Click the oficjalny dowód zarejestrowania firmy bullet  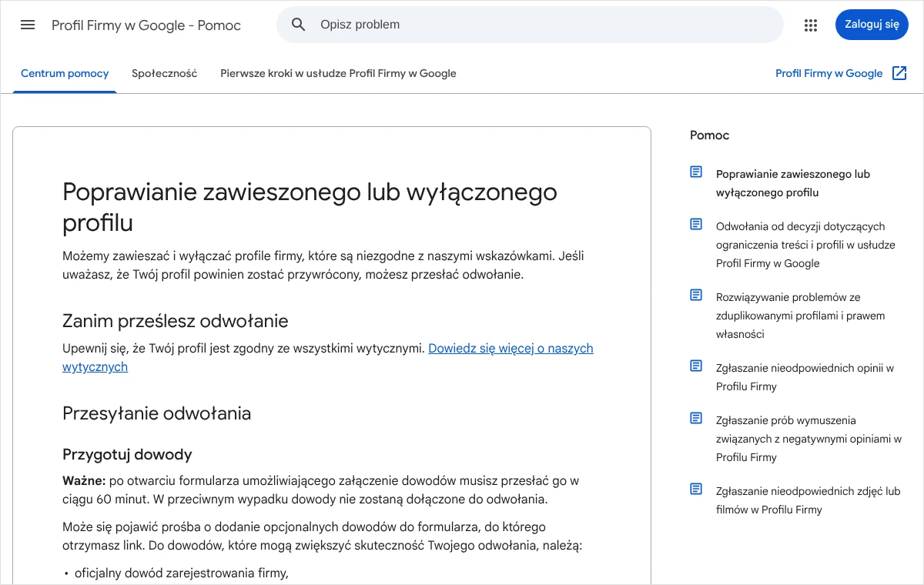pos(181,573)
